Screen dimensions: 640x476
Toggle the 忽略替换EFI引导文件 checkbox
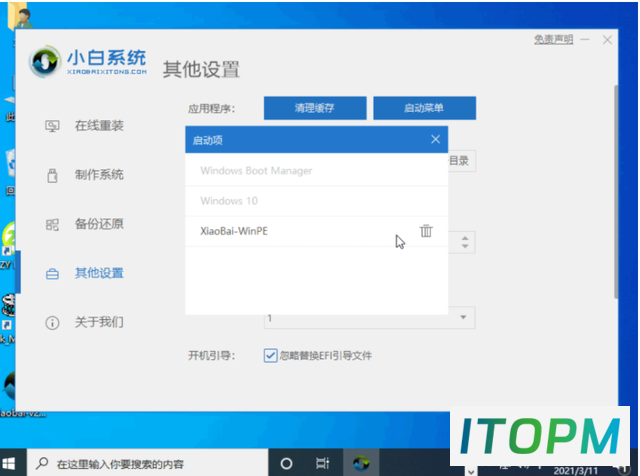coord(270,356)
